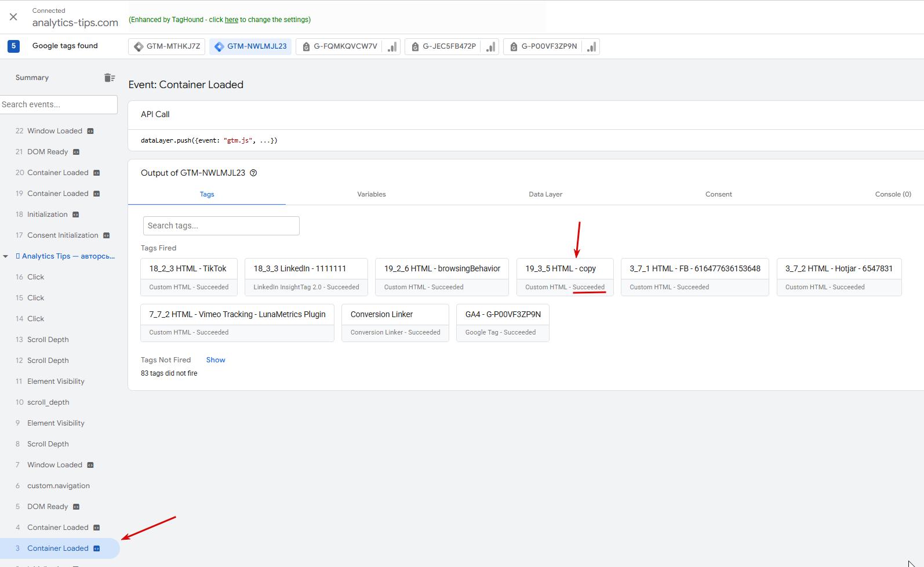Open chart icon for G-P00VF3ZP9N
924x567 pixels.
coord(591,46)
